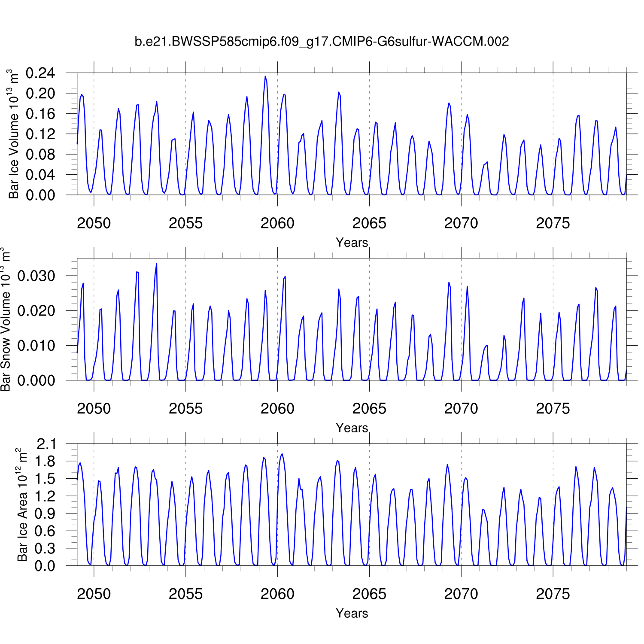This screenshot has width=644, height=644.
Task: Click the Bar Snow Volume y-axis label
Action: pos(5,319)
